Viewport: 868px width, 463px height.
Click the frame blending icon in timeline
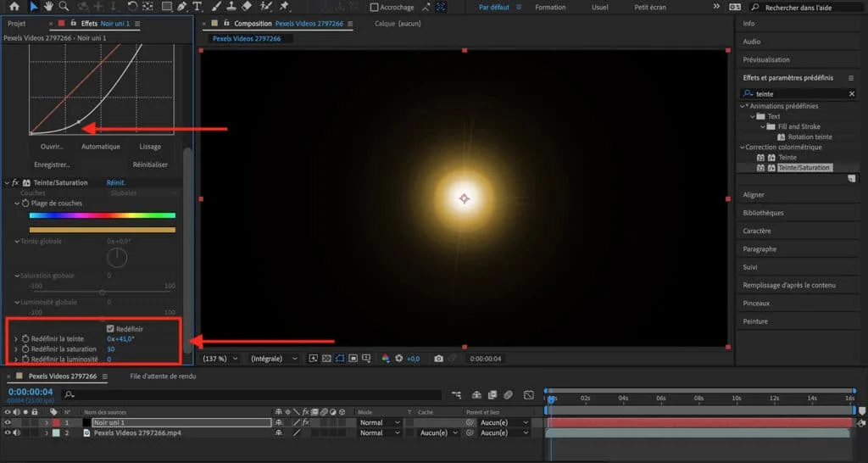[x=492, y=395]
